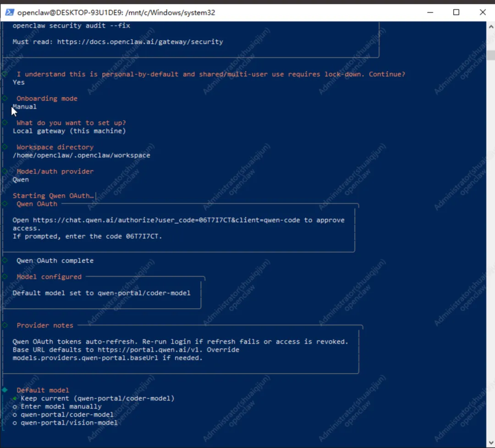The image size is (495, 448).
Task: Click the 'Yes' answer under the Continue prompt
Action: coord(19,83)
